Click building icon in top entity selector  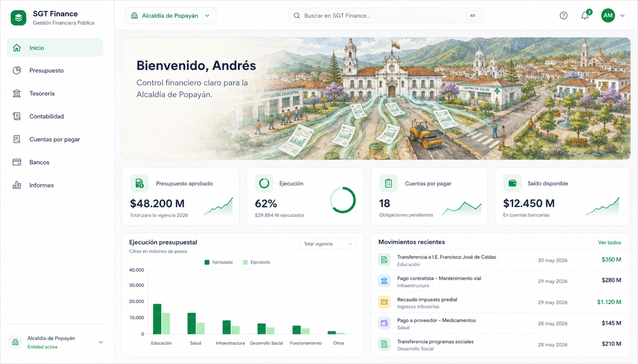click(134, 16)
